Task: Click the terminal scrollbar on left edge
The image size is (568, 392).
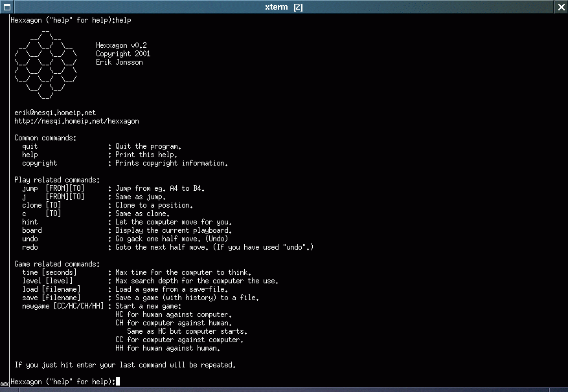Action: click(x=5, y=200)
